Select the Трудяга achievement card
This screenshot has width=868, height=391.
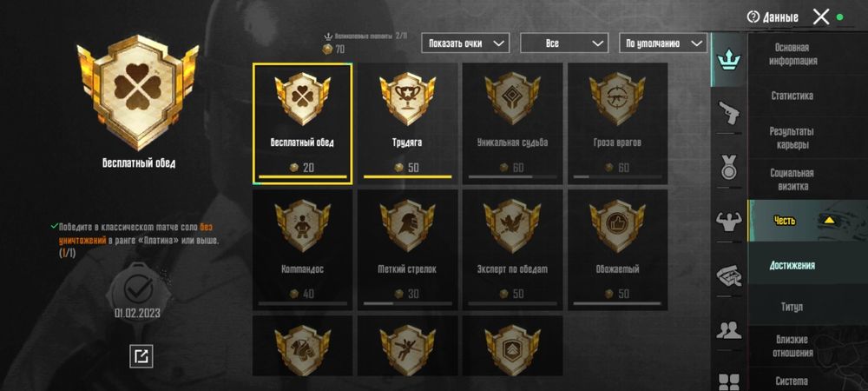point(407,123)
